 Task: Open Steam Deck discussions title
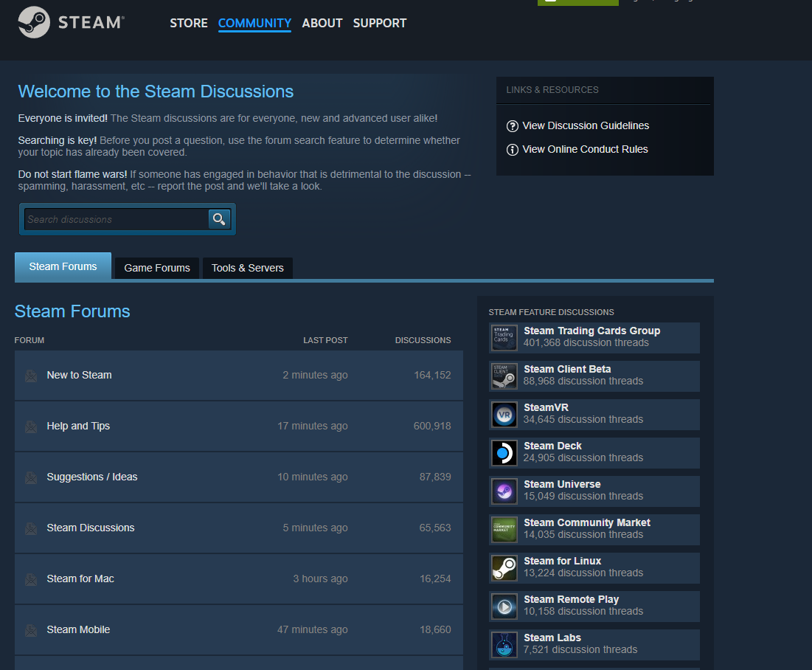point(552,446)
